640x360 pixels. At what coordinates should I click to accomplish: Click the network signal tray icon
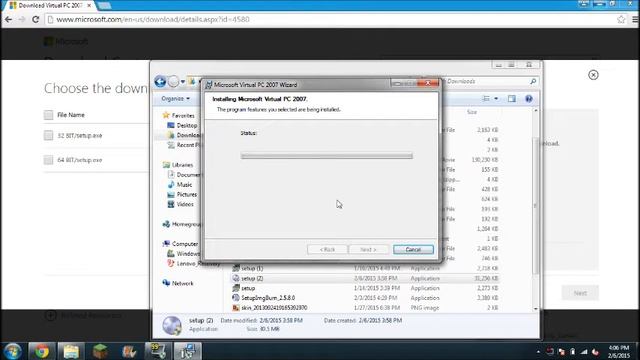click(x=584, y=352)
